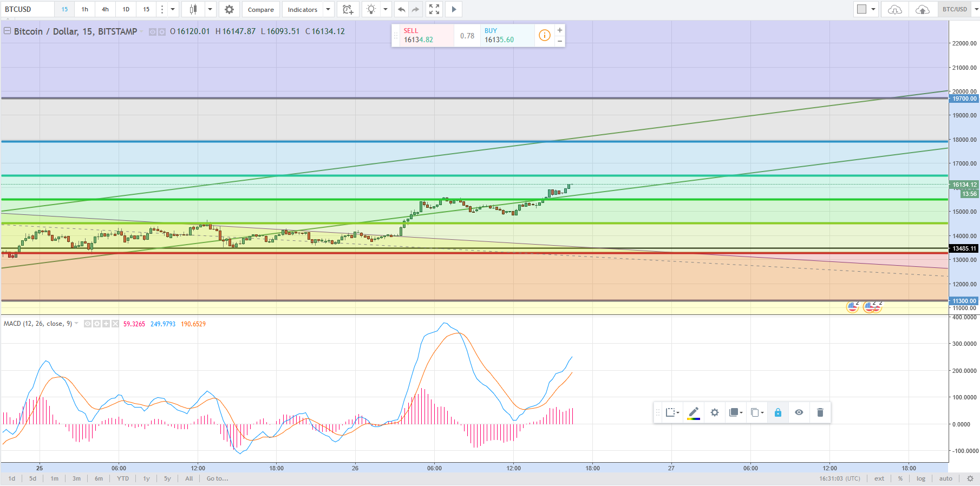The image size is (980, 486).
Task: Open main series settings gear next to BITSTAMP
Action: [161, 32]
